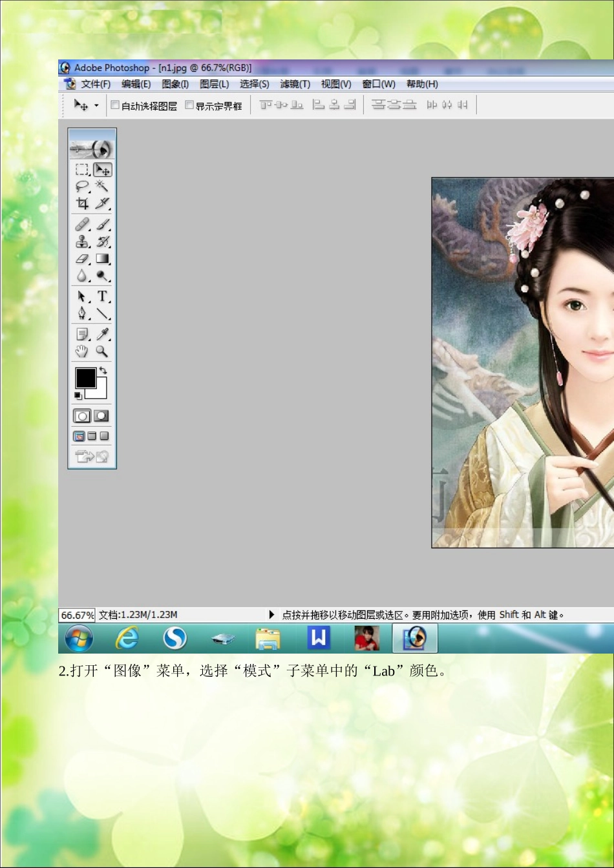Open Adobe Online picture atop toolbox
614x868 pixels.
tap(92, 149)
